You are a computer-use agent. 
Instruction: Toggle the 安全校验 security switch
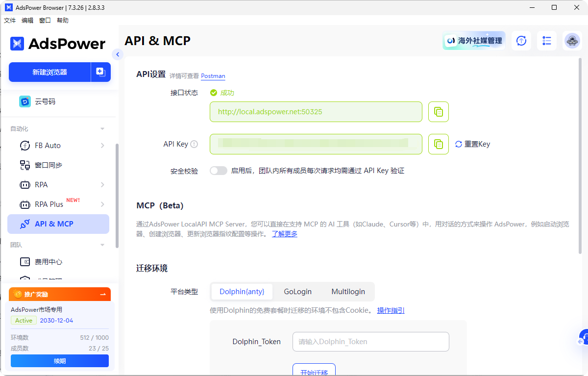point(219,171)
